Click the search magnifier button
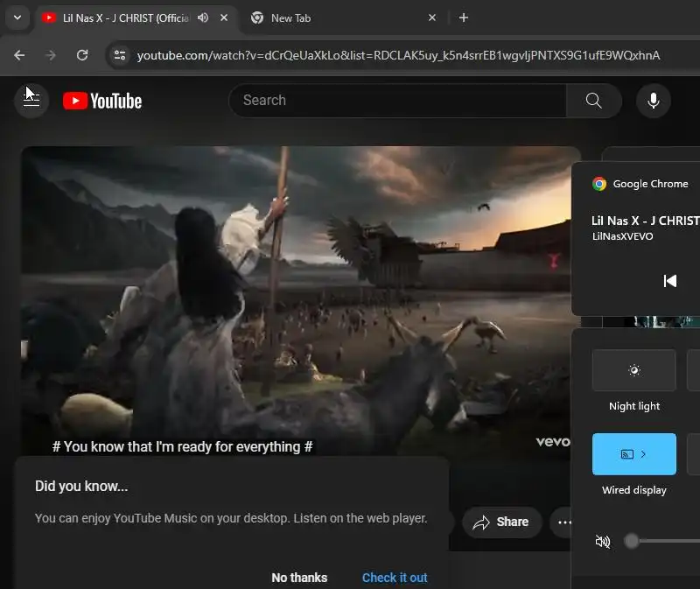The image size is (700, 589). point(594,101)
